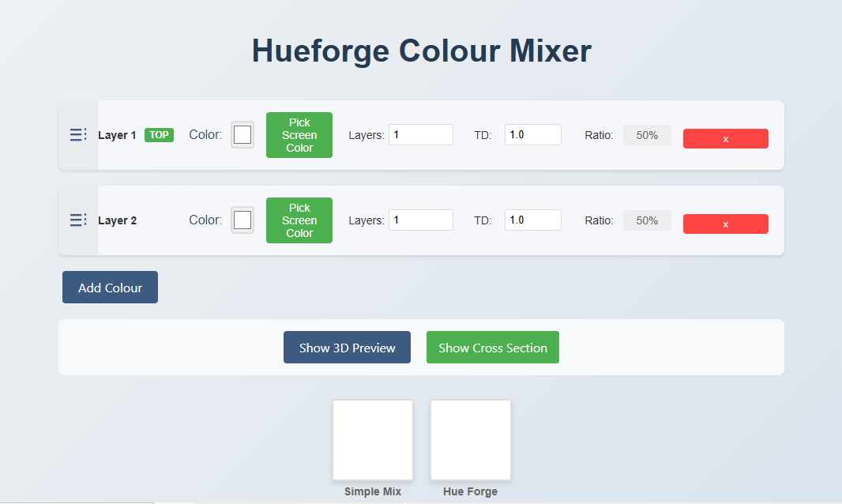Click the drag handle icon for Layer 1
The width and height of the screenshot is (842, 504).
pyautogui.click(x=77, y=135)
